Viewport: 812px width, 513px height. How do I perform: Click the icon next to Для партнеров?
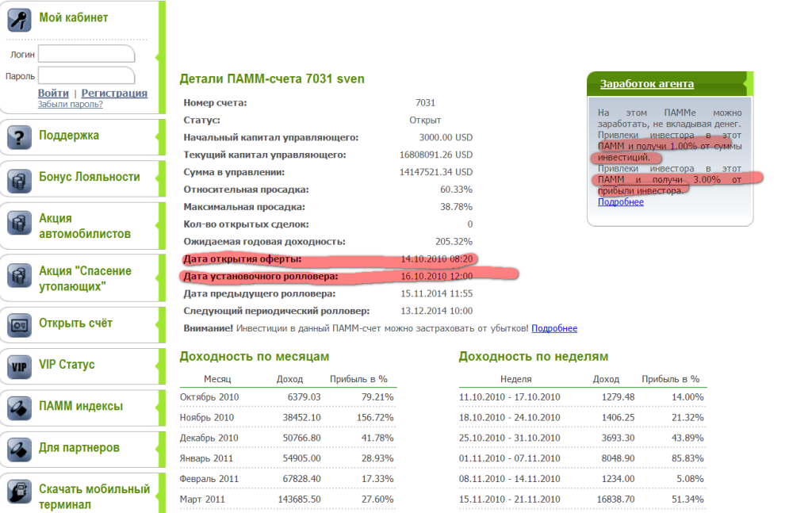(19, 450)
